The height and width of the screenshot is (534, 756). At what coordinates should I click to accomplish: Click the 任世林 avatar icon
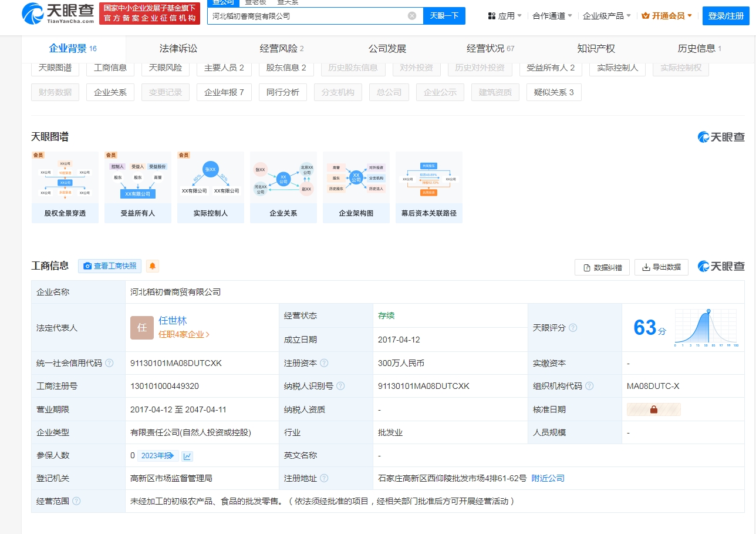142,328
